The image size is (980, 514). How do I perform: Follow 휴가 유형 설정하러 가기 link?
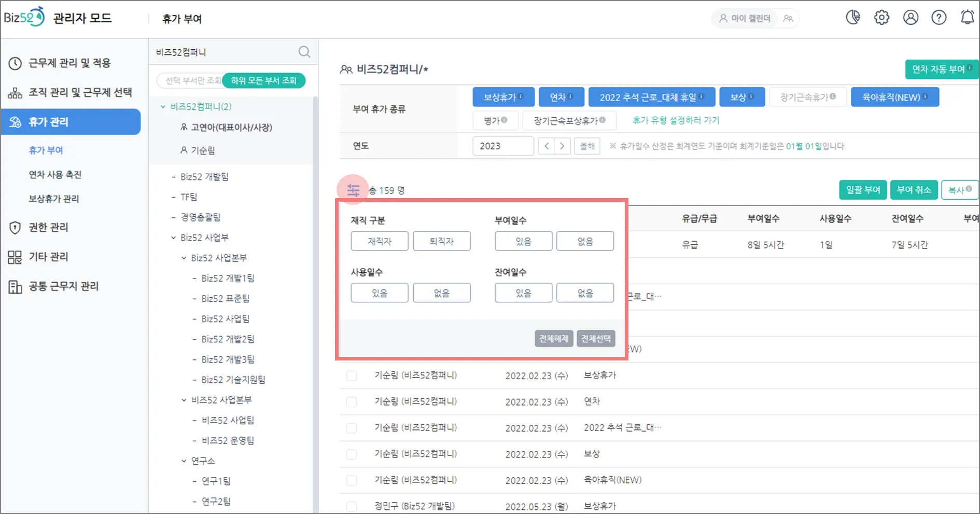(x=676, y=120)
